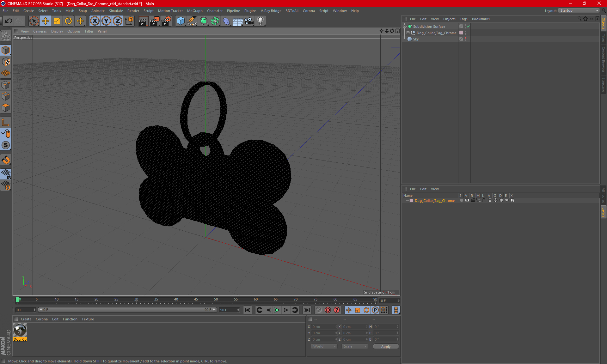Screen dimensions: 607x364
Task: Select the Dog_Co material thumbnail
Action: pos(20,332)
